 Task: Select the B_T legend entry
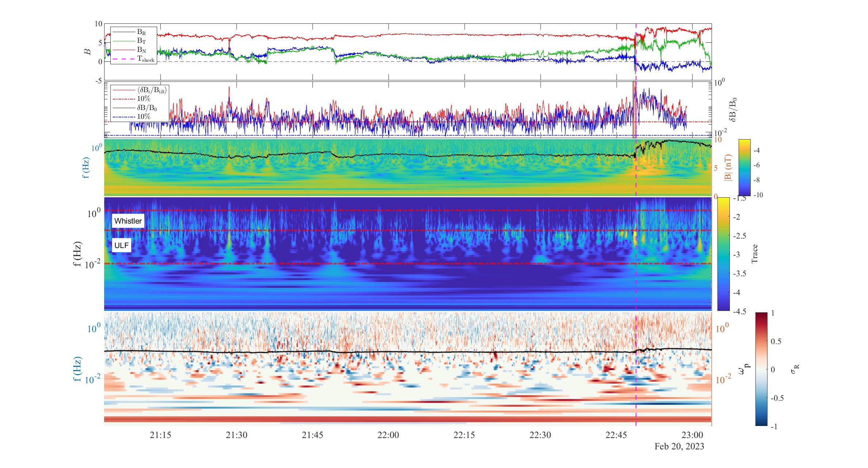(x=134, y=41)
